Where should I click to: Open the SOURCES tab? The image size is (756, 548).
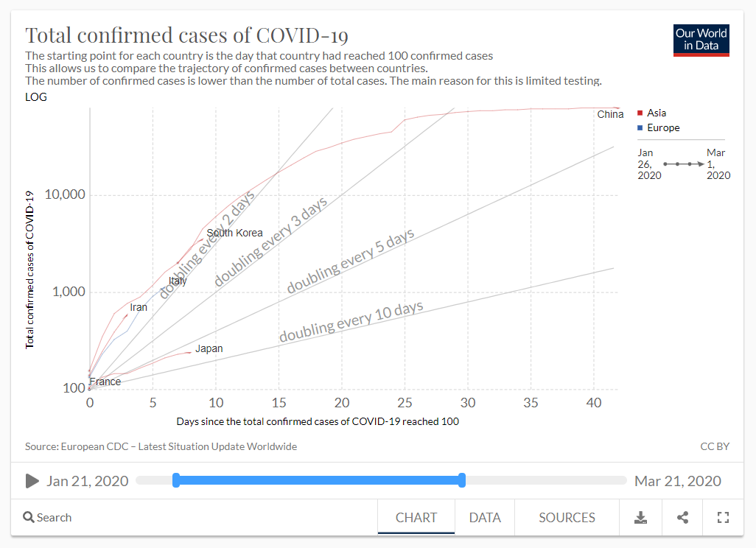567,517
